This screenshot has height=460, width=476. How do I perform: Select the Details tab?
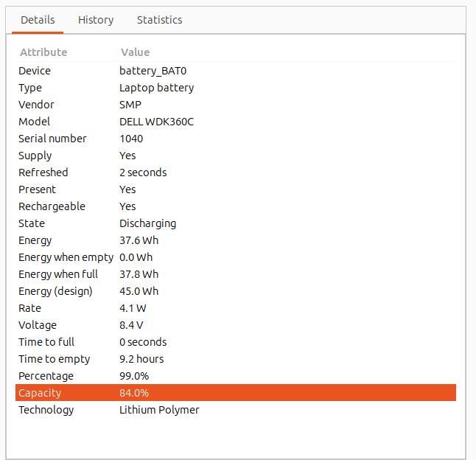[x=38, y=20]
